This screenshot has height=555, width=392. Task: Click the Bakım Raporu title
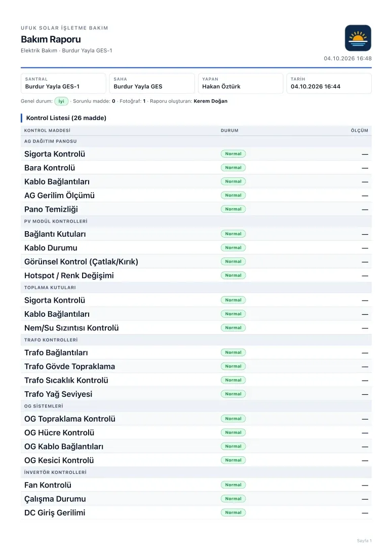point(51,40)
